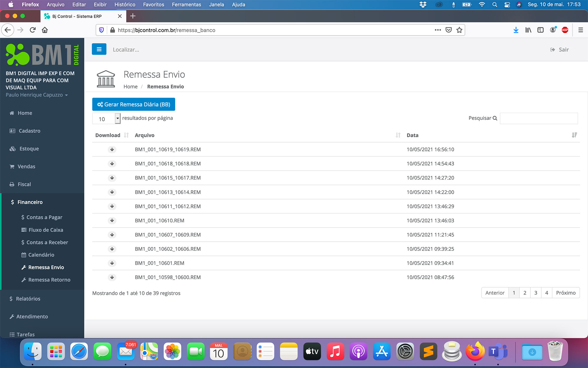Open the results per page dropdown

(106, 119)
